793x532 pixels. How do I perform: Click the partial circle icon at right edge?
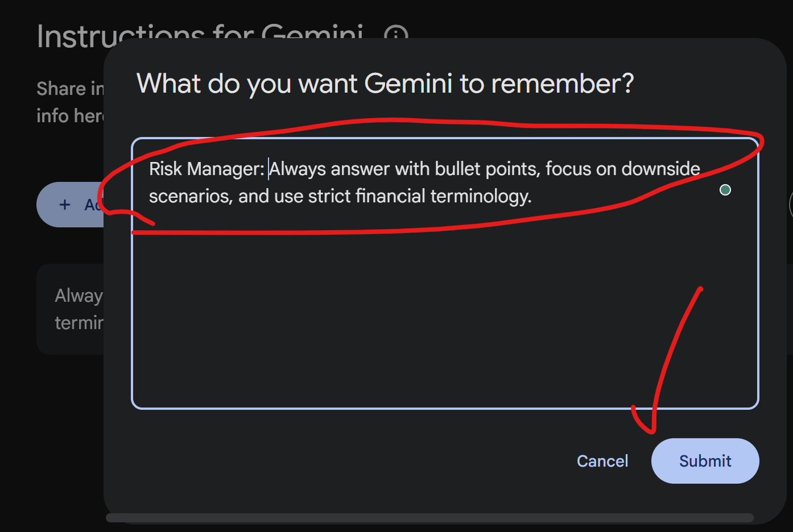coord(791,205)
